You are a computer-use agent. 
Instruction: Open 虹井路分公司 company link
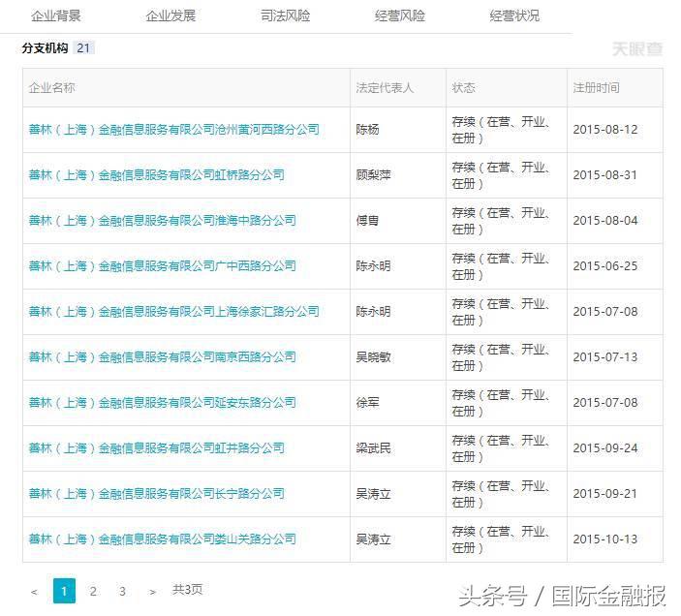pos(156,448)
